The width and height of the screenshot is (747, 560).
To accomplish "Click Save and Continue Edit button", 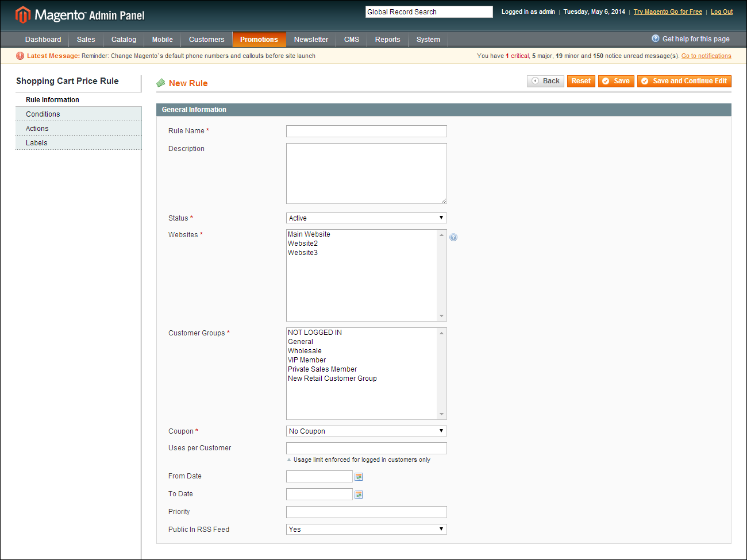I will tap(684, 81).
